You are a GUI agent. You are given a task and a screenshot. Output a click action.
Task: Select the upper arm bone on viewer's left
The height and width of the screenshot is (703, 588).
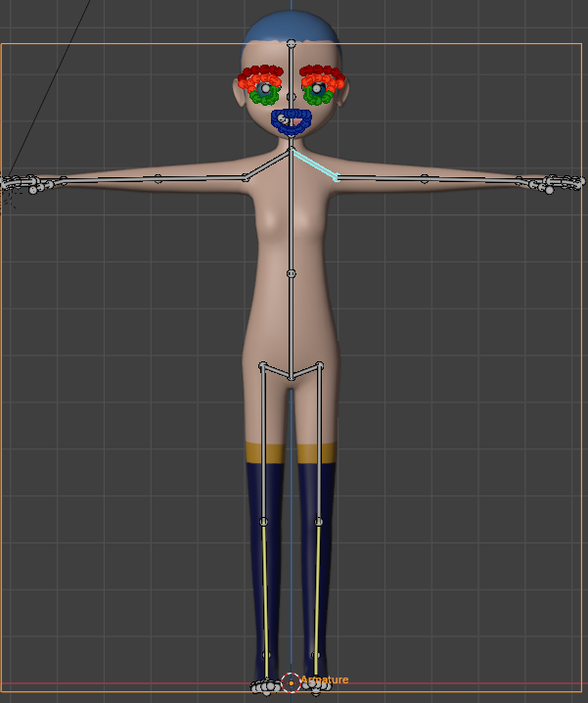tap(202, 178)
